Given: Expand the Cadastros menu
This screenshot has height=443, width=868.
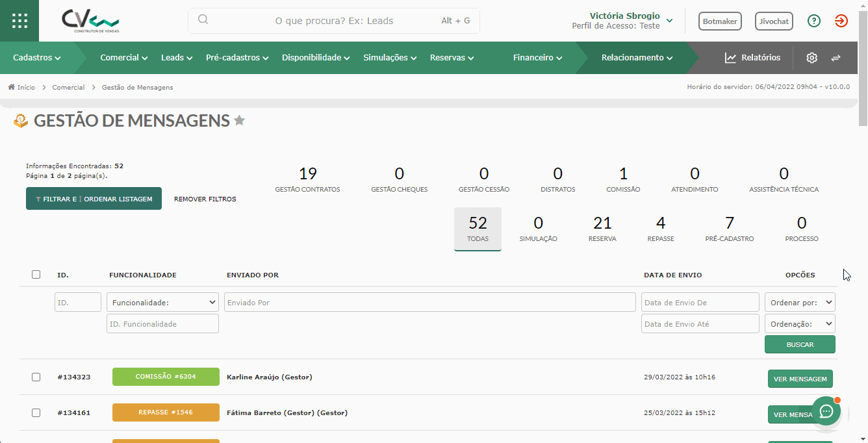Looking at the screenshot, I should (37, 58).
